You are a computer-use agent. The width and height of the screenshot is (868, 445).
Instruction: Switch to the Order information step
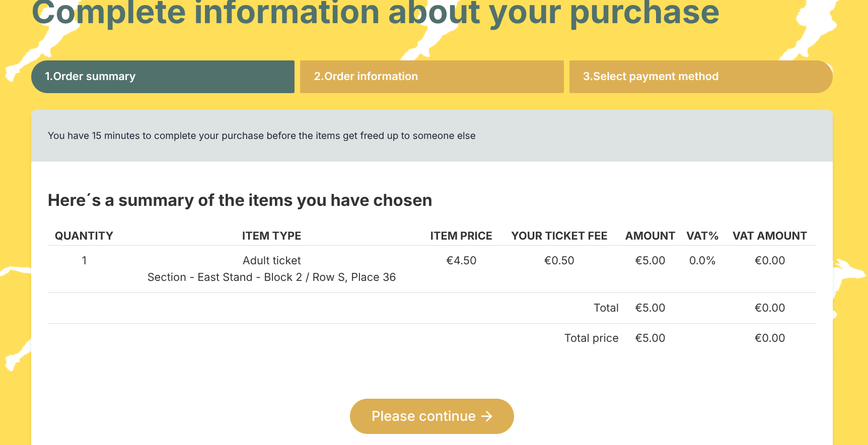(431, 77)
